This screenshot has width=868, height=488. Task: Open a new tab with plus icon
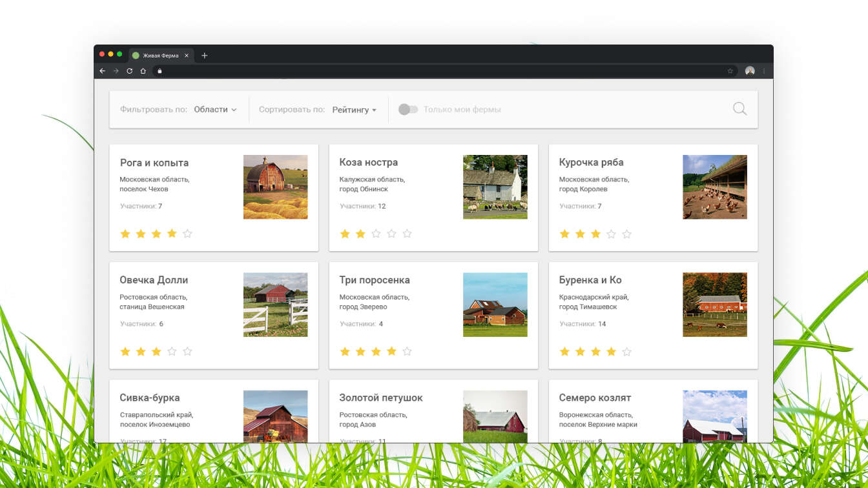tap(205, 56)
